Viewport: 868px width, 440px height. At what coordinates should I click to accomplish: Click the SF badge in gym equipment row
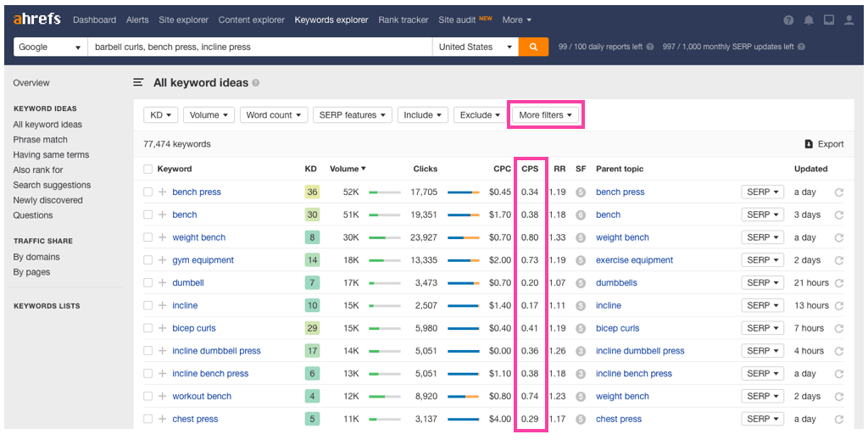[580, 260]
